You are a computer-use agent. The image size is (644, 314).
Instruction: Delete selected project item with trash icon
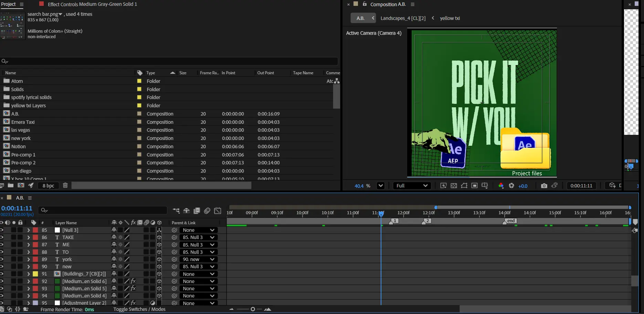65,186
